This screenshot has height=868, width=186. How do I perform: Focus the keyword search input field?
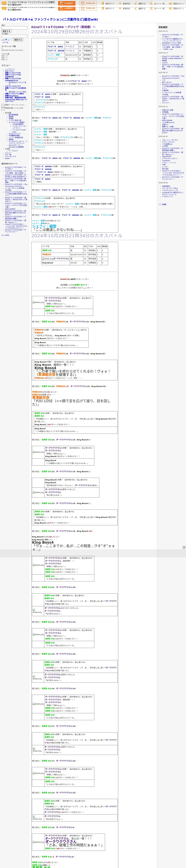click(x=14, y=28)
